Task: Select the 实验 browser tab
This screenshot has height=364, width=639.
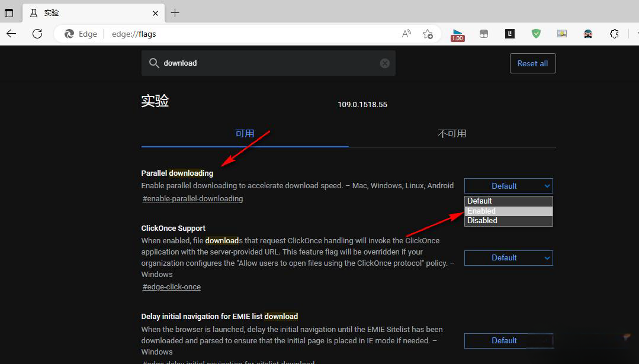Action: tap(94, 13)
